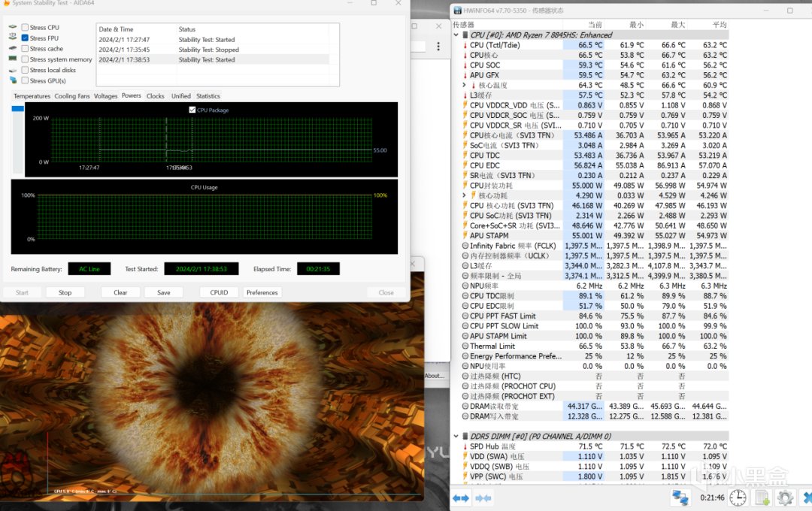Collapse the DDR5 DIMM [#0] sensor group
The height and width of the screenshot is (511, 812).
point(456,436)
